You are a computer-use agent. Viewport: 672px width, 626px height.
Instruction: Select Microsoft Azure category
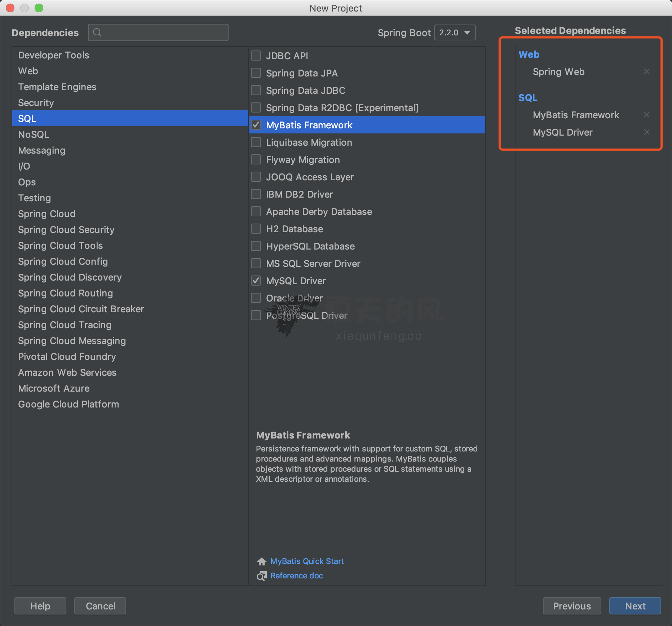click(130, 388)
